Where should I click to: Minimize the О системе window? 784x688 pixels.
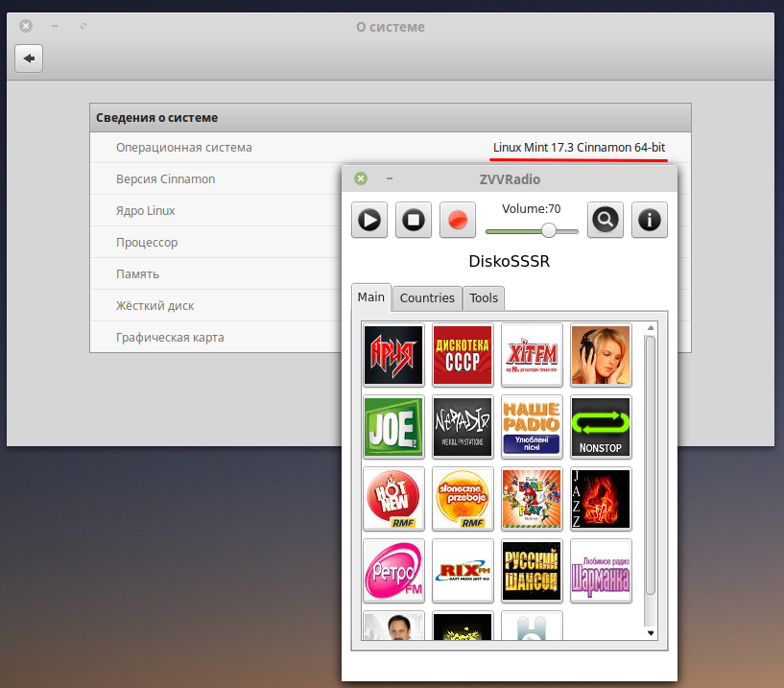click(55, 26)
